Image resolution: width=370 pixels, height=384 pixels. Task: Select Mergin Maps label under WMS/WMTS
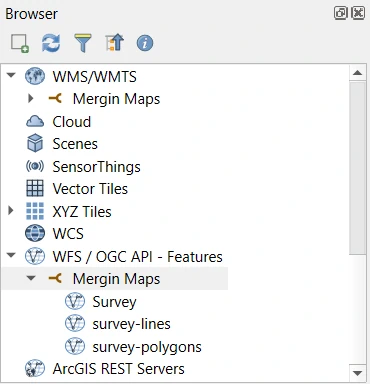pyautogui.click(x=116, y=99)
